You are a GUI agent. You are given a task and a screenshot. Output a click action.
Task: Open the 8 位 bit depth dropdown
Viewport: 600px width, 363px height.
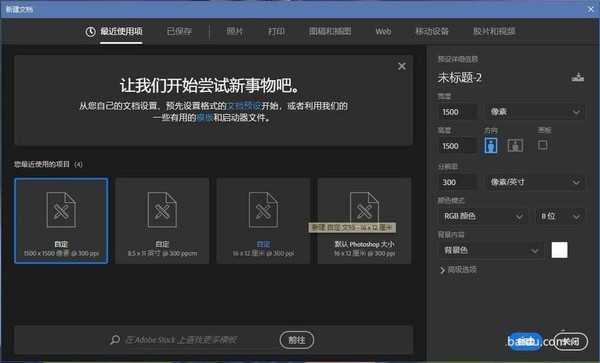tap(560, 216)
